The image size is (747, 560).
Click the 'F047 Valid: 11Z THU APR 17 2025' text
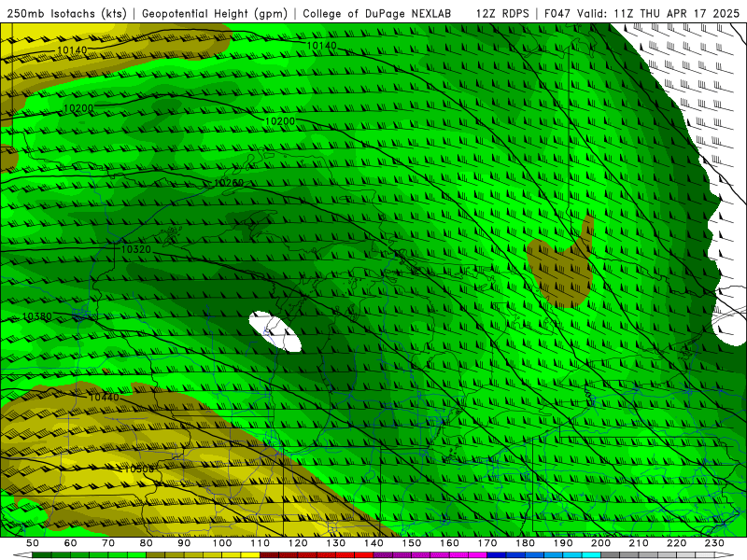(642, 13)
